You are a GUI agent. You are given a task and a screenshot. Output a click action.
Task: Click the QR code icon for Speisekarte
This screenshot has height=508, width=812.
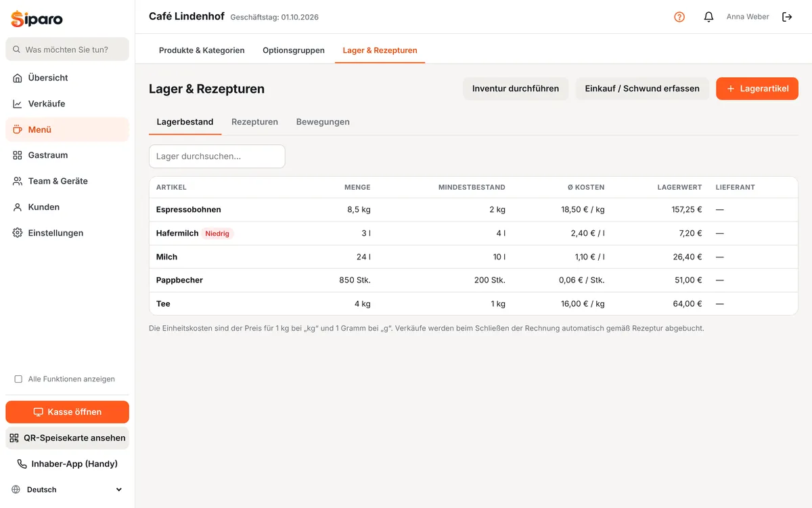pyautogui.click(x=14, y=438)
